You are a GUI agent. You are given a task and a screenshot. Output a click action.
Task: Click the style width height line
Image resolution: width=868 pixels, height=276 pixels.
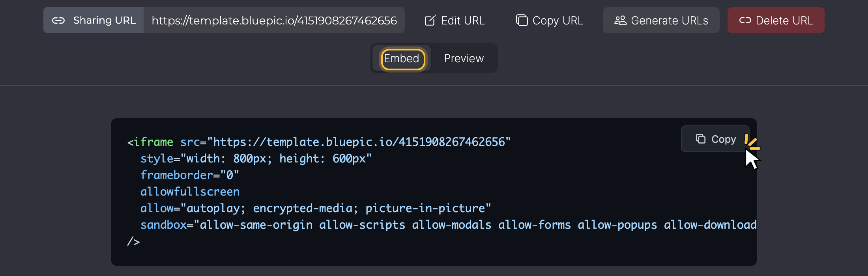click(256, 159)
